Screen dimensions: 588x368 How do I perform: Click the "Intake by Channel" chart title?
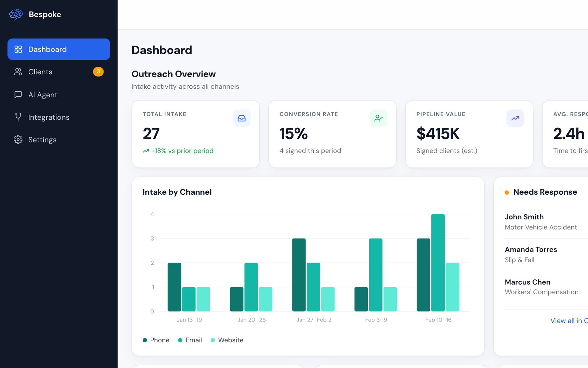pyautogui.click(x=177, y=192)
